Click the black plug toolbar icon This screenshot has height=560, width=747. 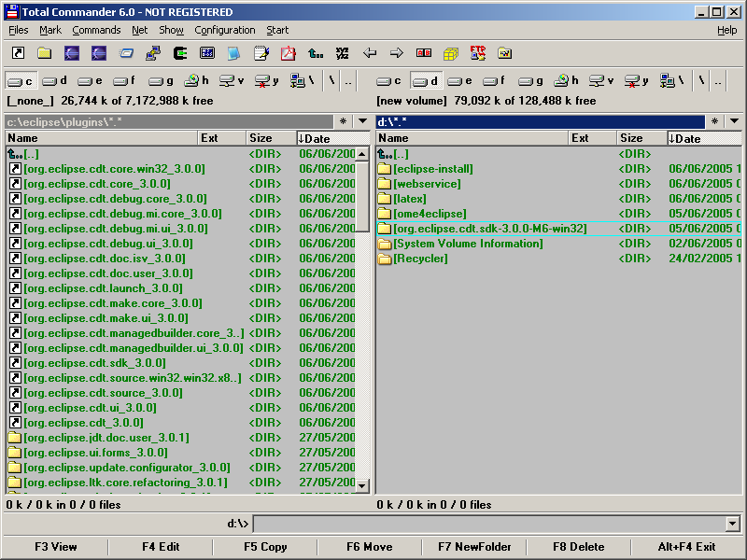coord(180,53)
